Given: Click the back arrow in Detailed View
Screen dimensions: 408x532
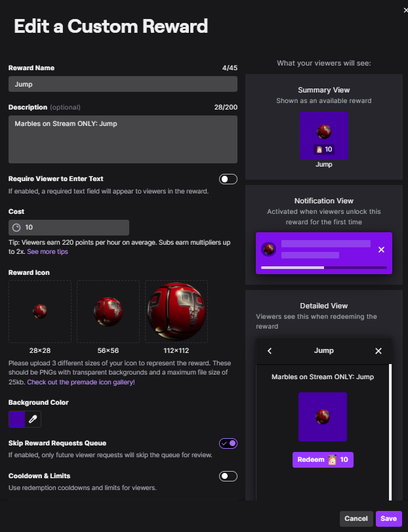Looking at the screenshot, I should [x=270, y=351].
